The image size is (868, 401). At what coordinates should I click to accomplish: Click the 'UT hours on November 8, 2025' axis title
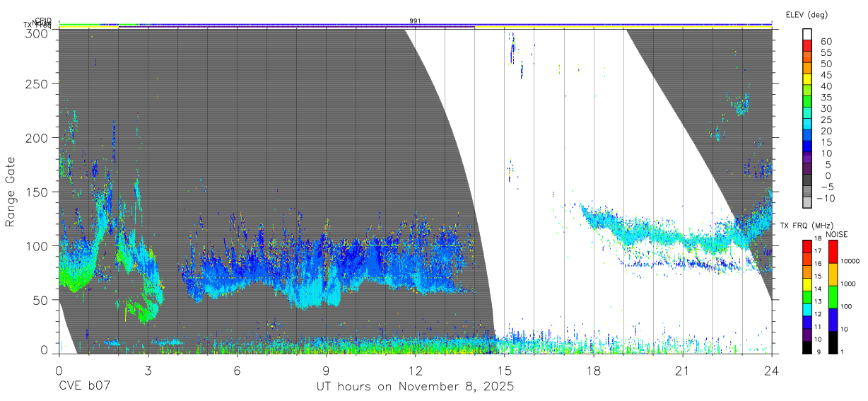click(x=415, y=387)
